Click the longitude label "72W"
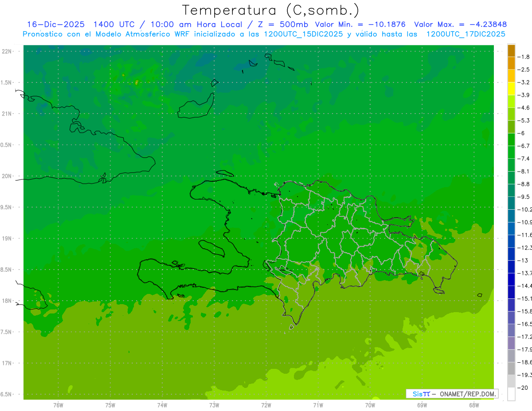The image size is (532, 411). (266, 405)
